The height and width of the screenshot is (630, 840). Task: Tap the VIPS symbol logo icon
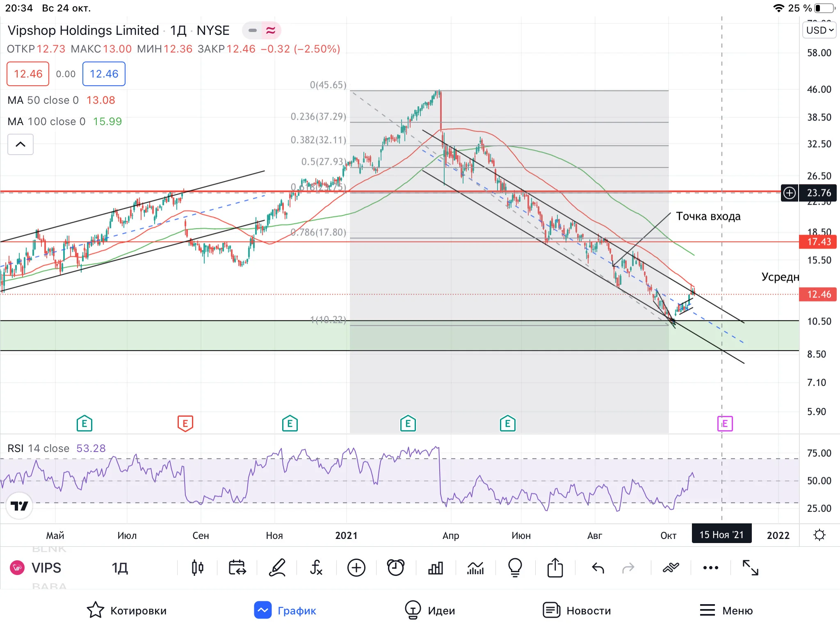click(17, 568)
